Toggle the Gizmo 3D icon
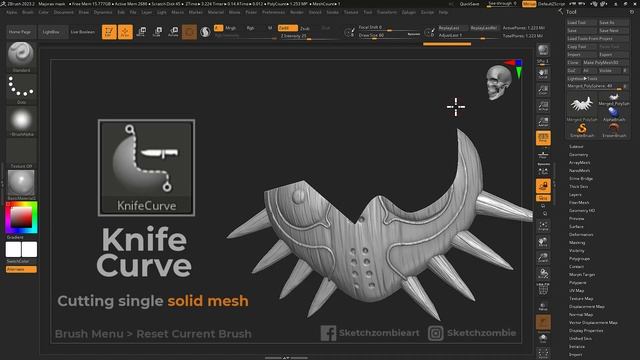Image resolution: width=640 pixels, height=360 pixels. point(189,32)
